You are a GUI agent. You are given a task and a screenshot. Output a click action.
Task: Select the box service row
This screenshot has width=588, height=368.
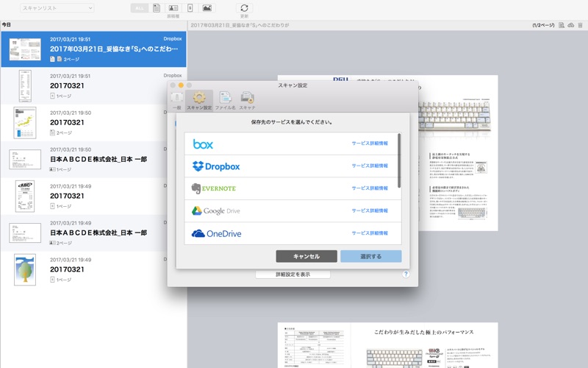tap(291, 144)
